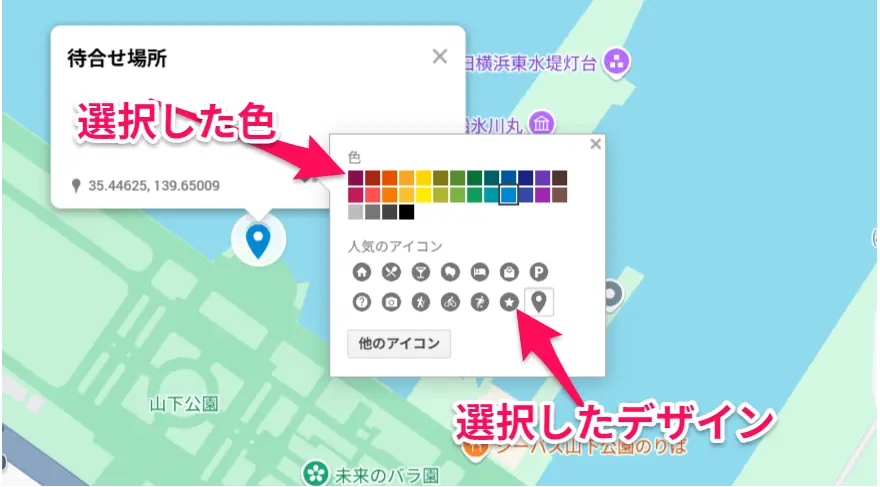Click the 山下公園 map label
This screenshot has width=880, height=487.
(x=184, y=404)
